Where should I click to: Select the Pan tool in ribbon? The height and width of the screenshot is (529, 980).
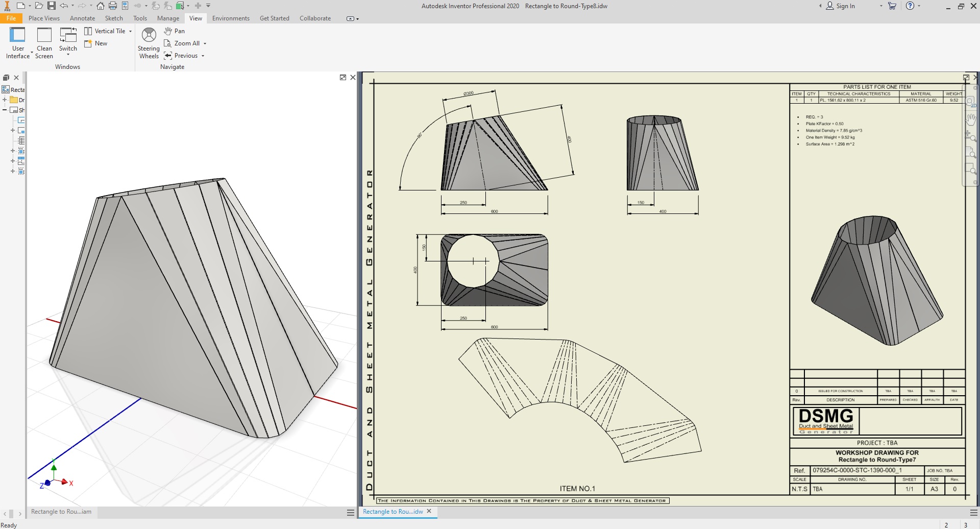(x=174, y=31)
